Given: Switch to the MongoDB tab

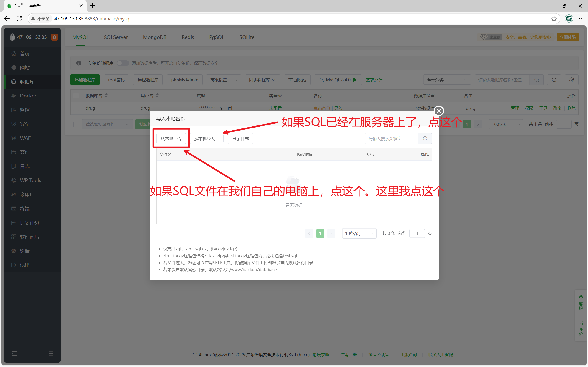Looking at the screenshot, I should pyautogui.click(x=155, y=37).
